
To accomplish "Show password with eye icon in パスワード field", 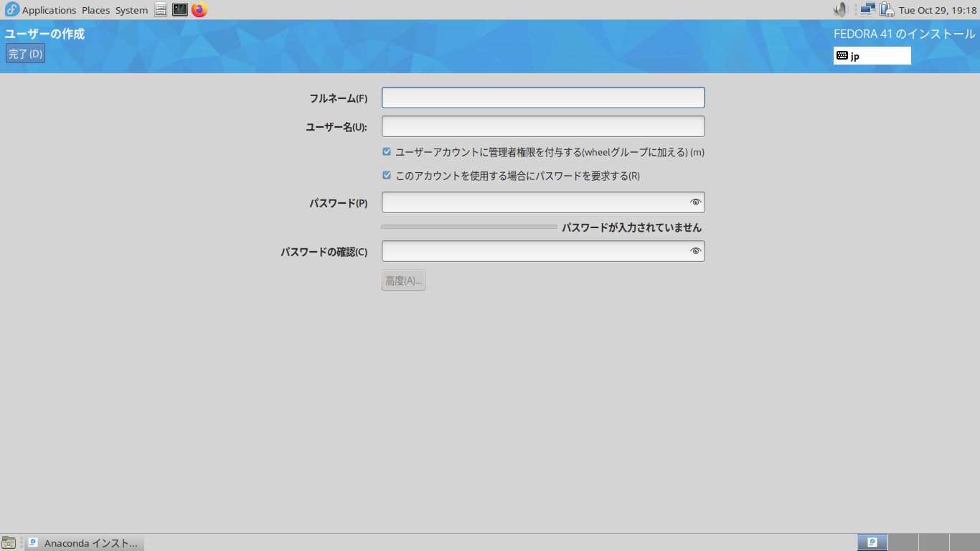I will pyautogui.click(x=694, y=202).
